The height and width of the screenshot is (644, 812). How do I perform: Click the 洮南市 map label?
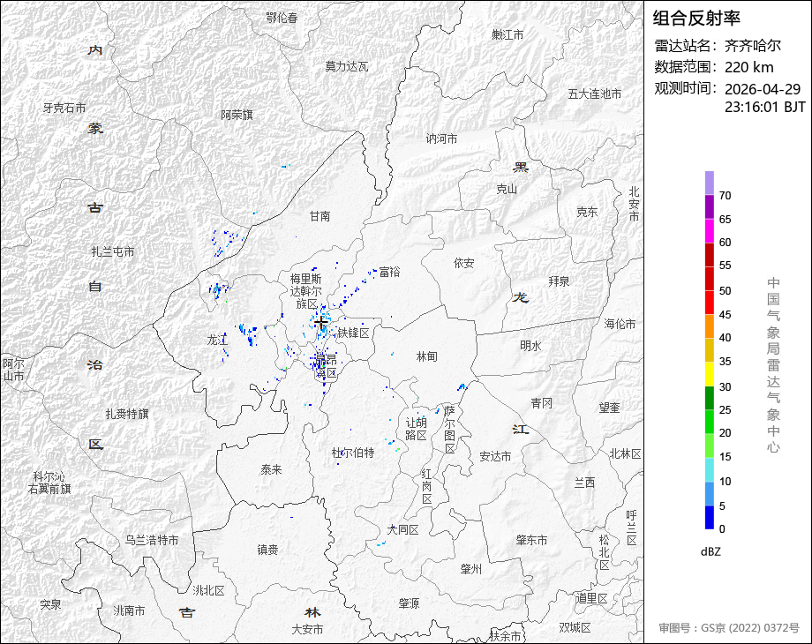(x=130, y=610)
